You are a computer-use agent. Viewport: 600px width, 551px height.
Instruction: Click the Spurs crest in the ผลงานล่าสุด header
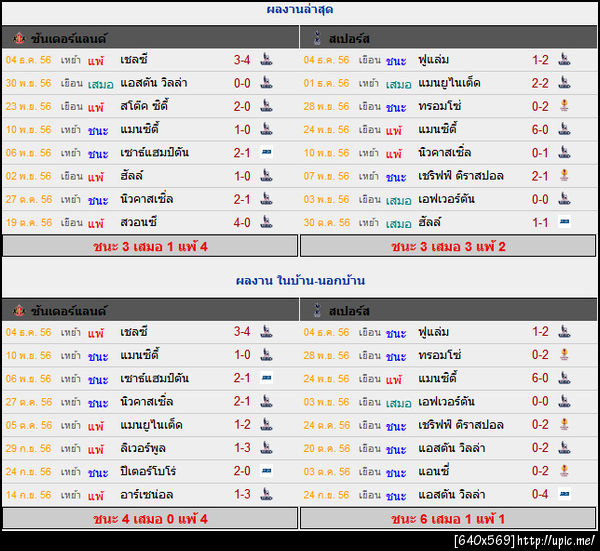(317, 38)
